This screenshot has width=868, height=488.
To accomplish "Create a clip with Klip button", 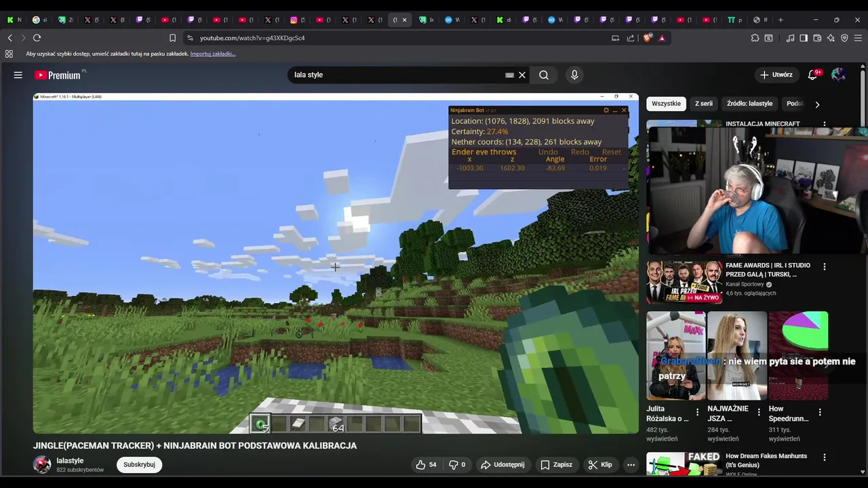I will pyautogui.click(x=600, y=464).
